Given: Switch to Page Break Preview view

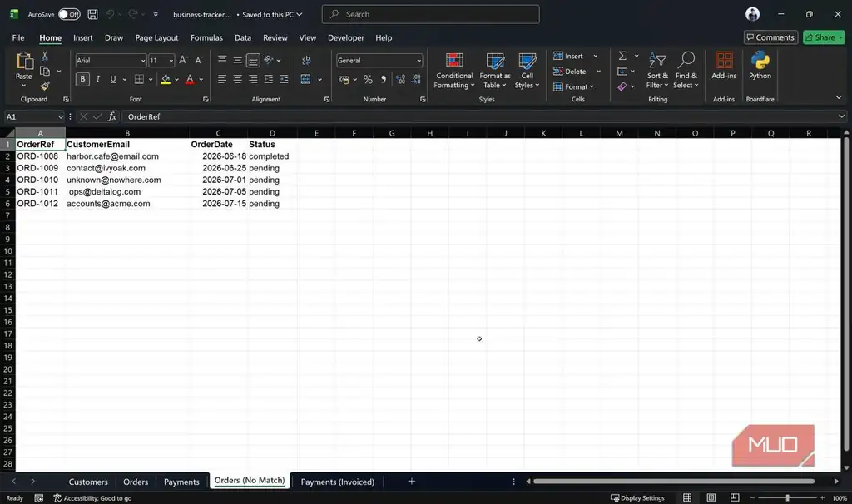Looking at the screenshot, I should pos(735,497).
